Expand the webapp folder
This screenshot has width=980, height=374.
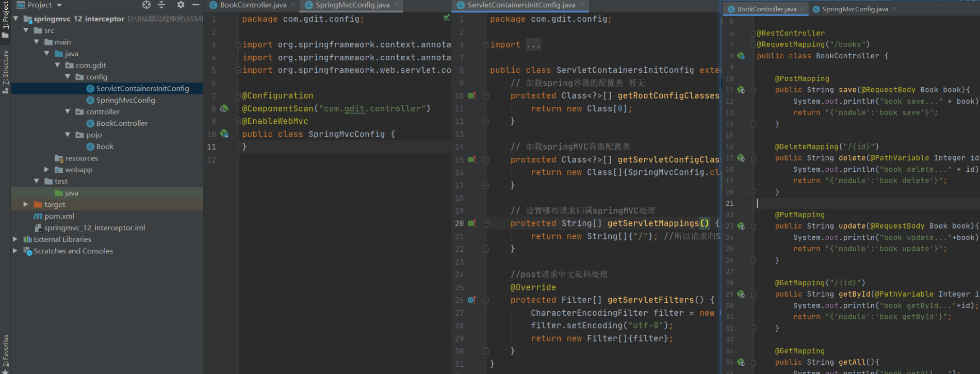click(x=46, y=169)
